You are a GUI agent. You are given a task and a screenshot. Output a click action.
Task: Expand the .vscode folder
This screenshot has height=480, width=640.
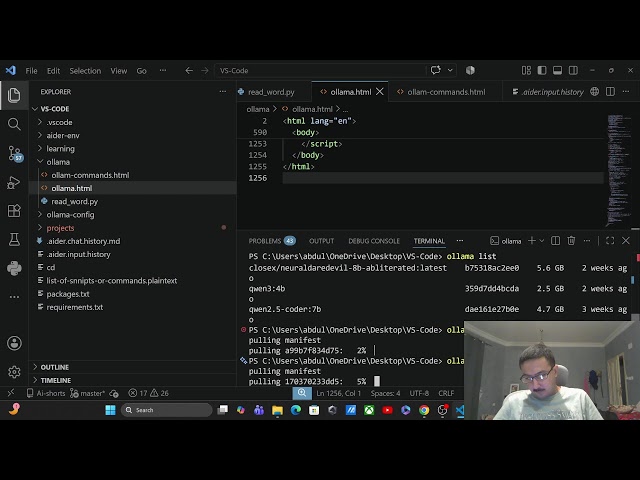59,122
